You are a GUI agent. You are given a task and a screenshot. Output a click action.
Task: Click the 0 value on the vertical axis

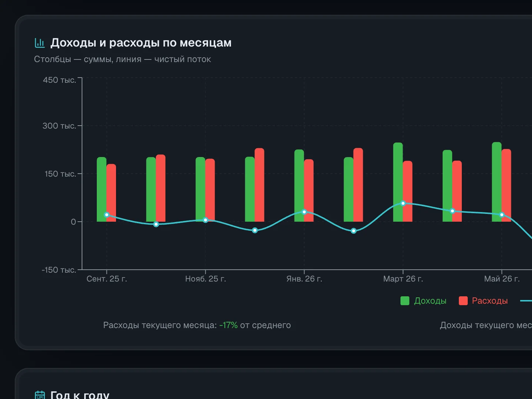(74, 222)
